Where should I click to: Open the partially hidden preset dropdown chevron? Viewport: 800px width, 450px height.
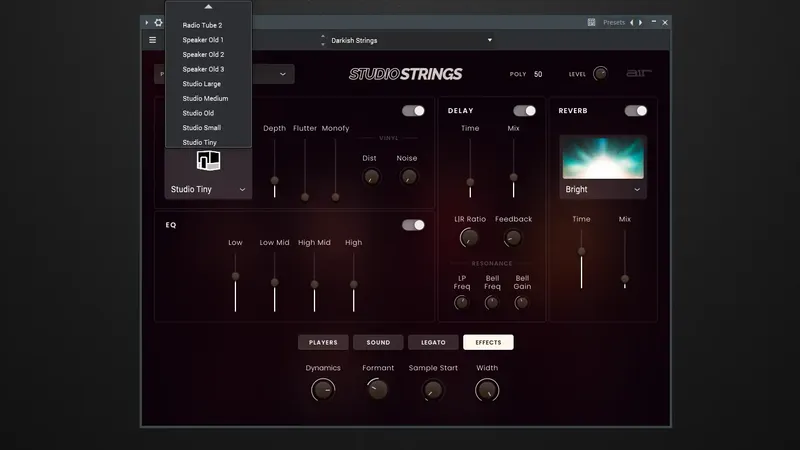[283, 74]
